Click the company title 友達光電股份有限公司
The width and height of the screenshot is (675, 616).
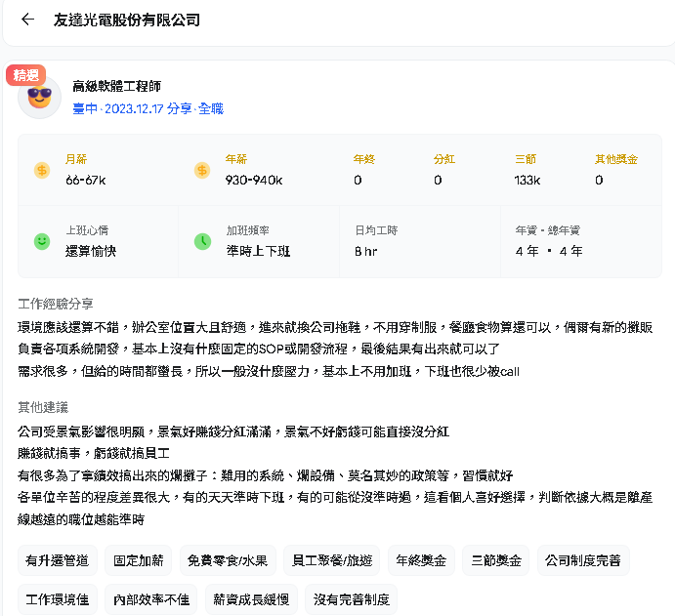[127, 20]
